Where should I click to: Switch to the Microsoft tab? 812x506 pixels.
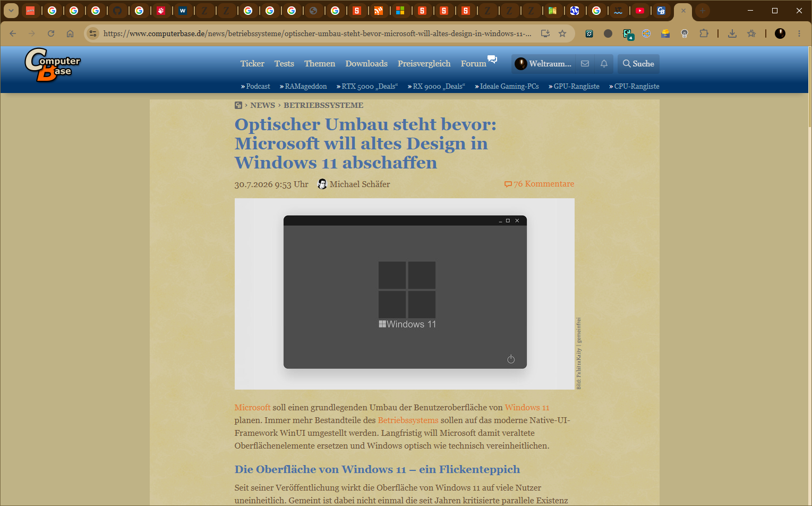pos(400,11)
